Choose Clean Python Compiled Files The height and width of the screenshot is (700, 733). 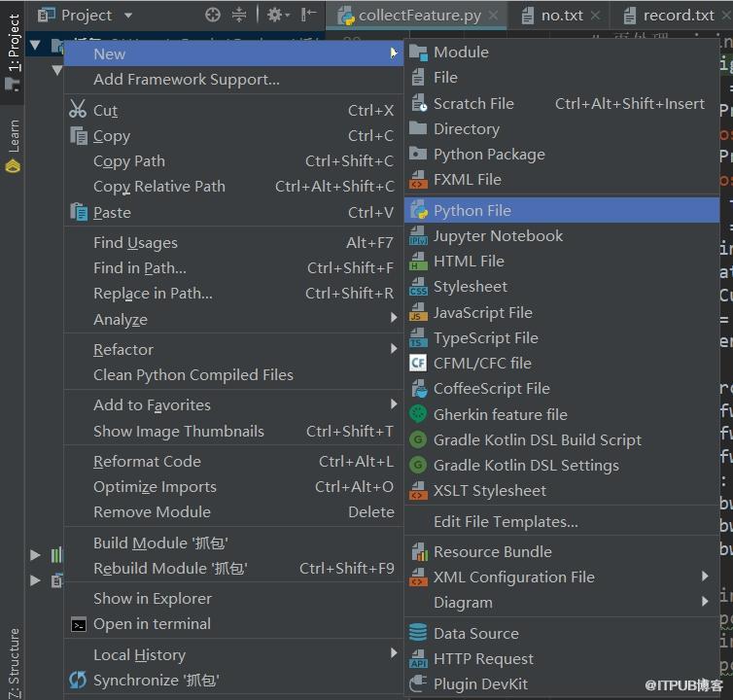(x=233, y=374)
